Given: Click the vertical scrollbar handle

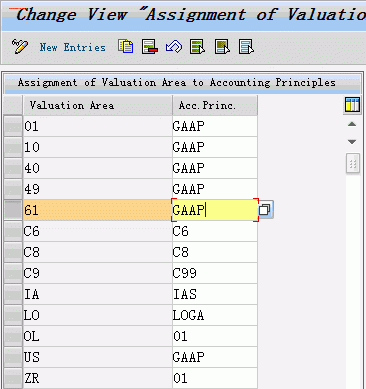Looking at the screenshot, I should (x=353, y=163).
